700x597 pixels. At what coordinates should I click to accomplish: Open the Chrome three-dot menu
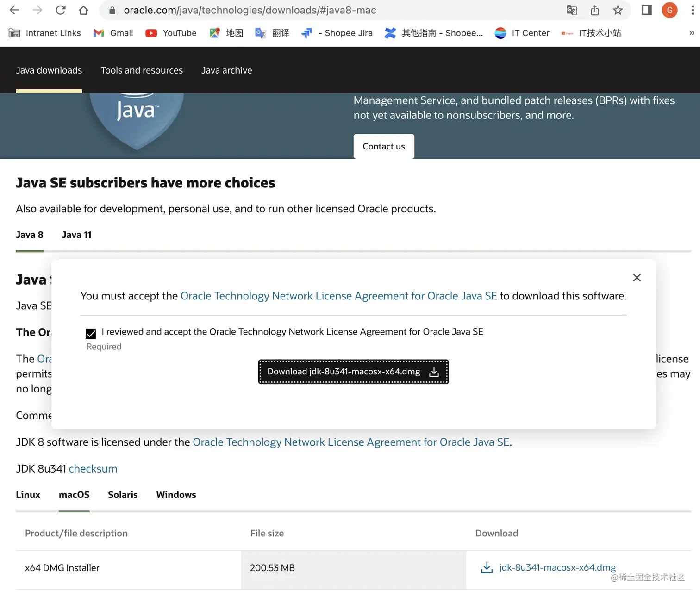pos(693,10)
